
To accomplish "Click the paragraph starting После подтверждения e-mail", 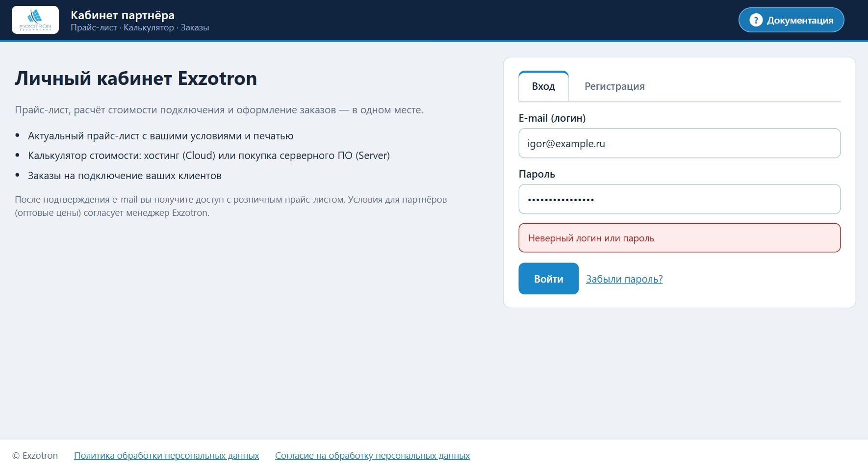I will (x=230, y=206).
